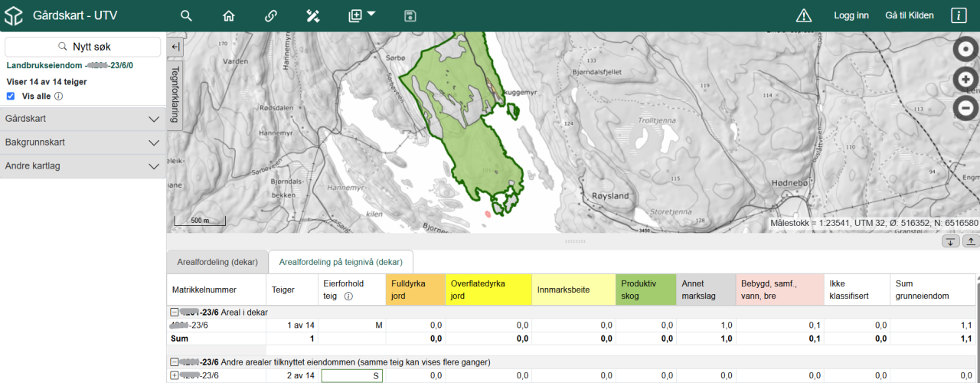Open the vertical Tegnforklaring tab
The image size is (980, 383).
click(x=175, y=93)
